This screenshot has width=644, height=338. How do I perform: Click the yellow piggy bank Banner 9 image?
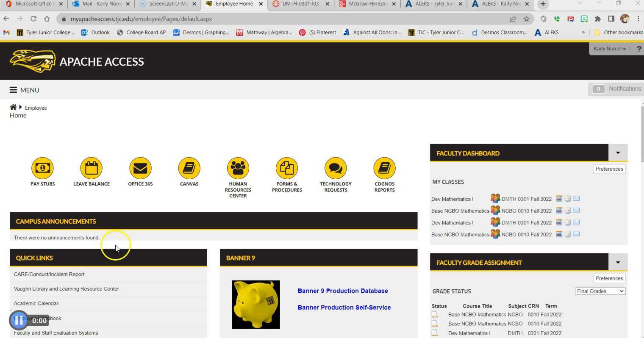(x=256, y=305)
